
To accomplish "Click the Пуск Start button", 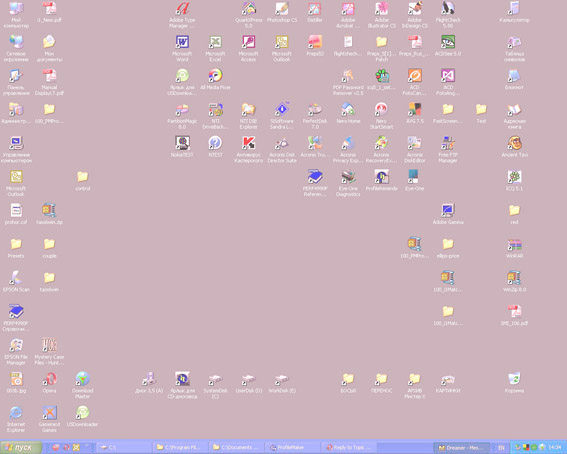I will tap(21, 447).
